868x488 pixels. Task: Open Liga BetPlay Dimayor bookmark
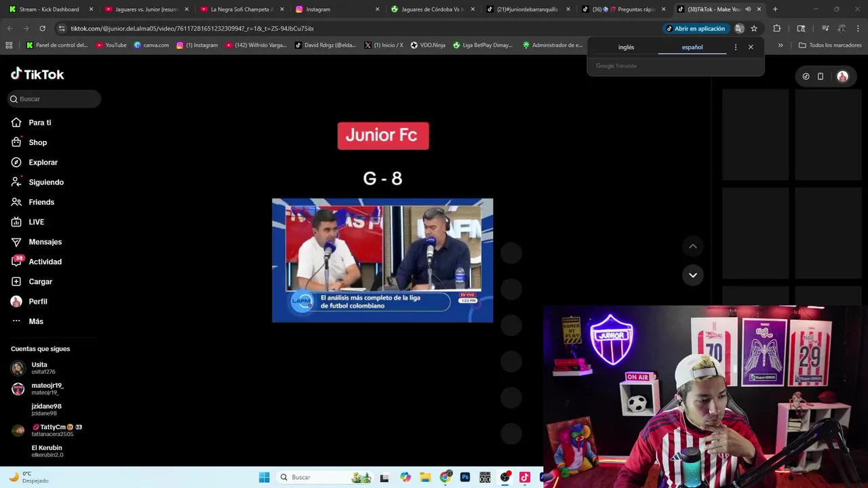483,45
